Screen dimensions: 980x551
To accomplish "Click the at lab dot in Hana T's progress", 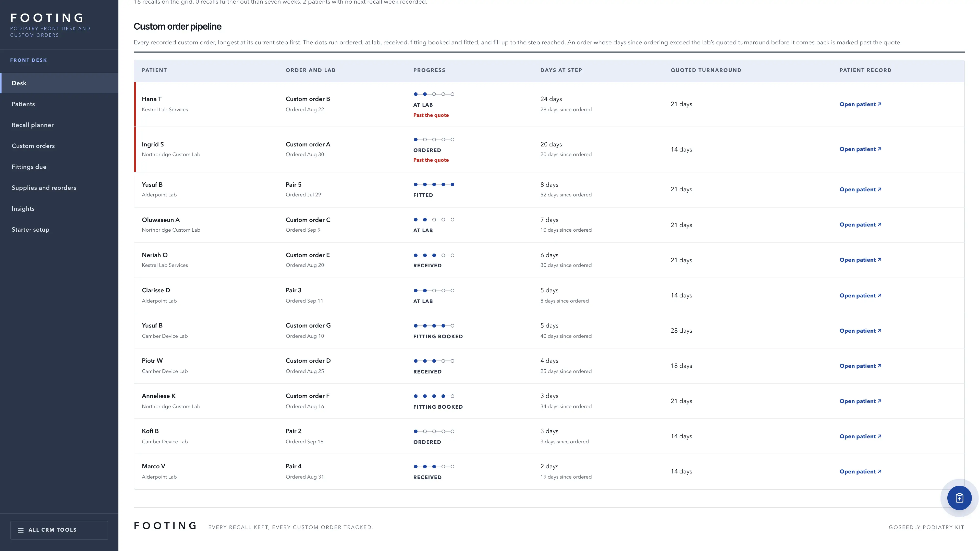I will coord(425,94).
